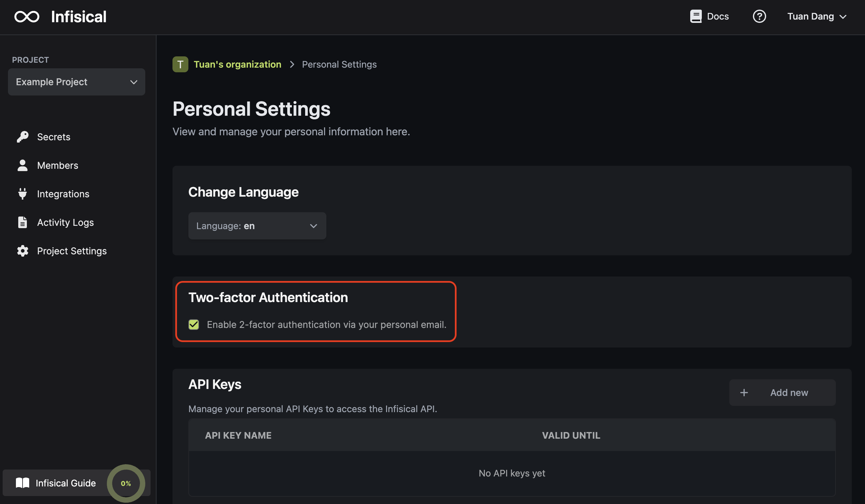The height and width of the screenshot is (504, 865).
Task: Click the 0% guide progress ring
Action: pos(126,483)
